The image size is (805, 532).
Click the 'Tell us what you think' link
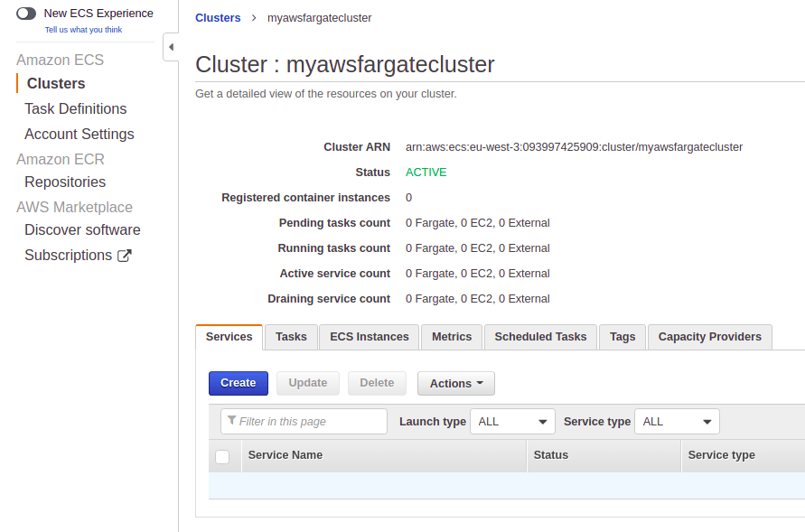tap(83, 30)
